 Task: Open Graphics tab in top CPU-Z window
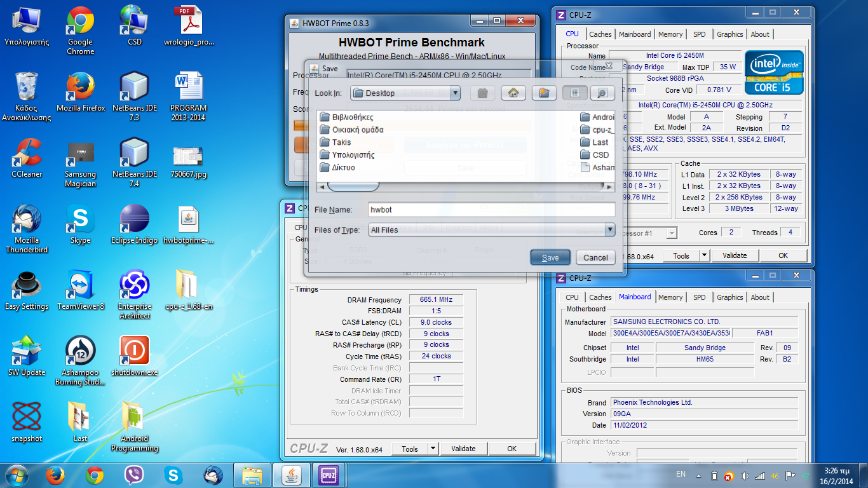[729, 34]
